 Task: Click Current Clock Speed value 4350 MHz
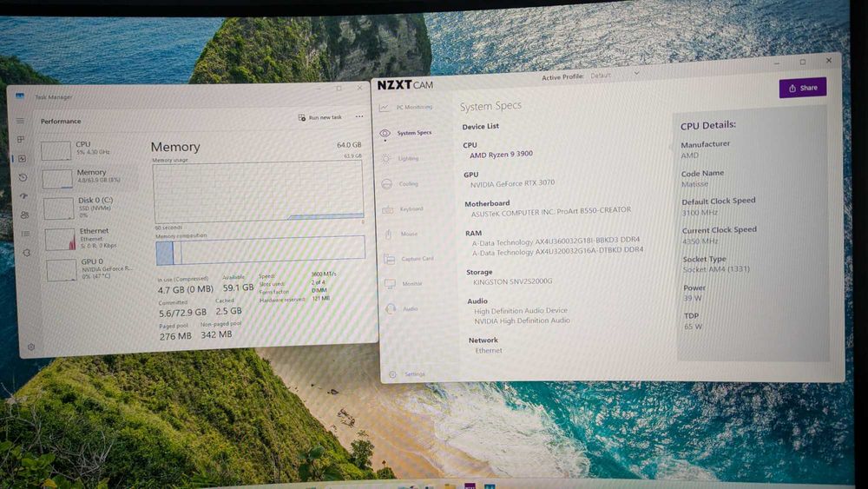pos(700,241)
